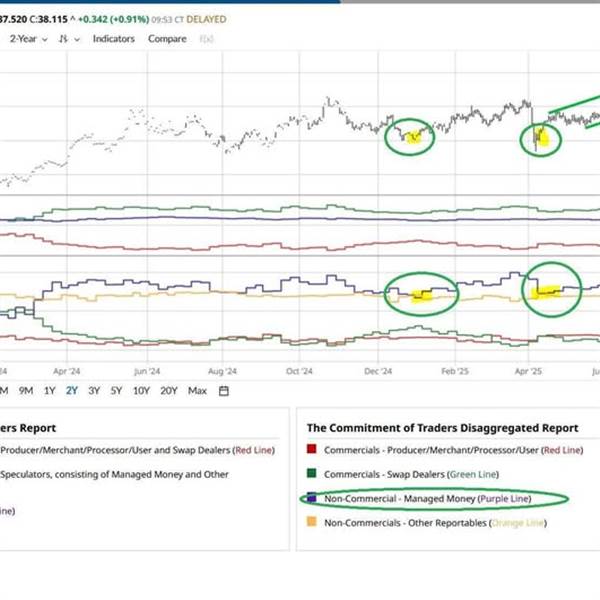Switch to the 5Y time range
600x600 pixels.
[x=117, y=391]
